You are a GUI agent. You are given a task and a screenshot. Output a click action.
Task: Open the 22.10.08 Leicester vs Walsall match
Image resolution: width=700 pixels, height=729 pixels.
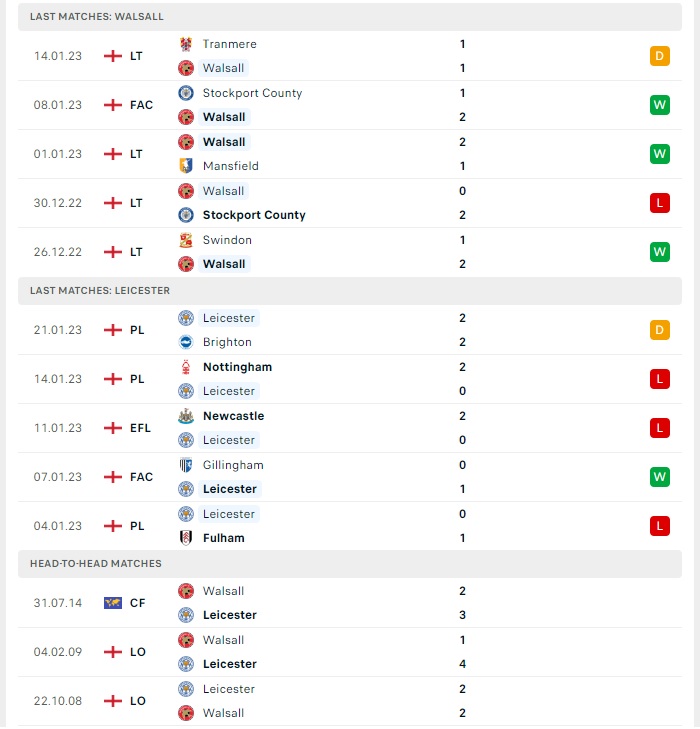click(x=350, y=701)
